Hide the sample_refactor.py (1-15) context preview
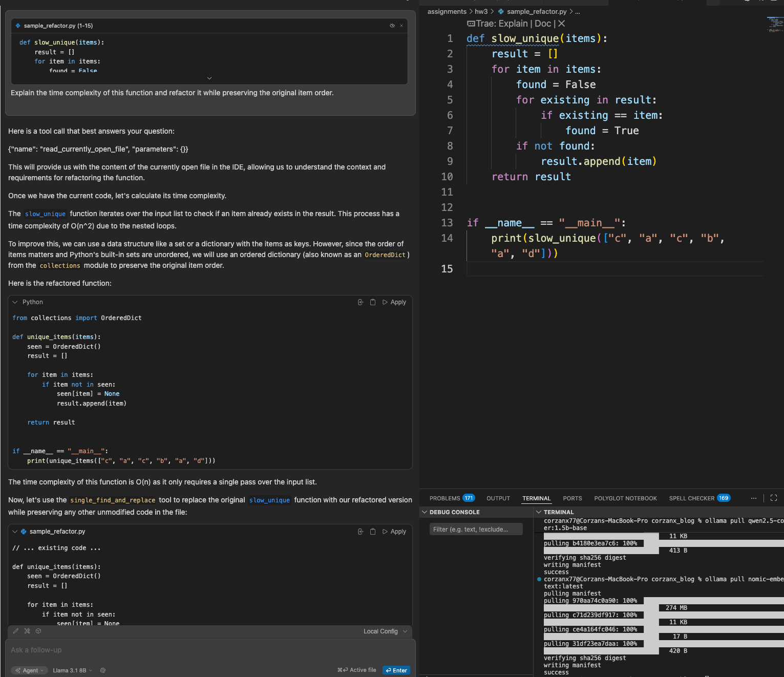Screen dimensions: 784x677 (x=392, y=26)
